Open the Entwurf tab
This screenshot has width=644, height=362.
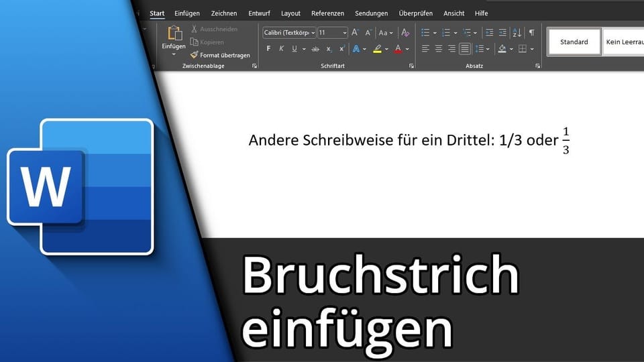[x=259, y=13]
